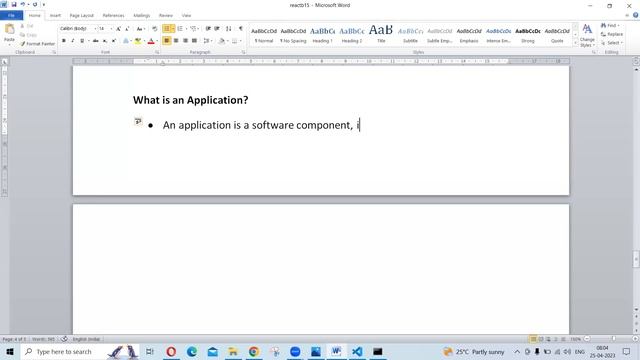The width and height of the screenshot is (640, 360).
Task: Toggle Show/Hide paragraph marks
Action: coord(240,29)
